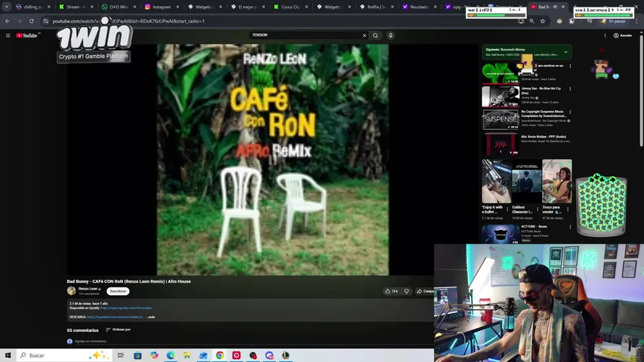Expand description with ...más
The height and width of the screenshot is (362, 644).
coord(151,317)
